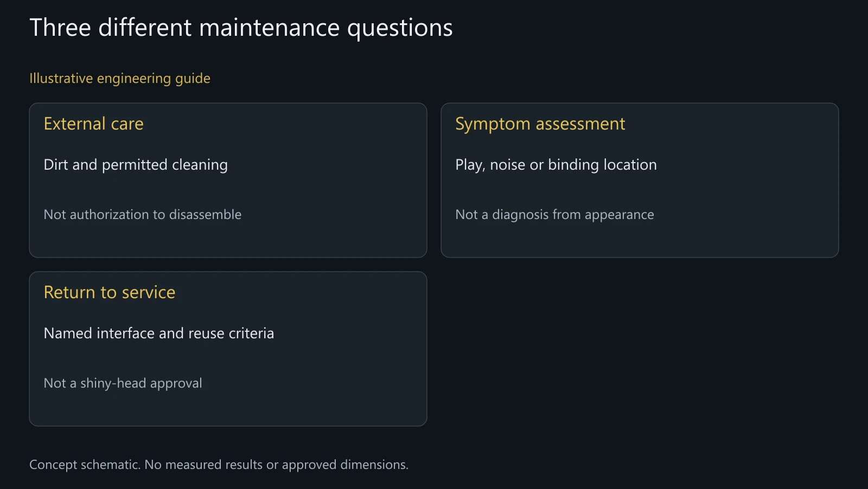Click the concept schematic footer disclaimer

tap(219, 465)
